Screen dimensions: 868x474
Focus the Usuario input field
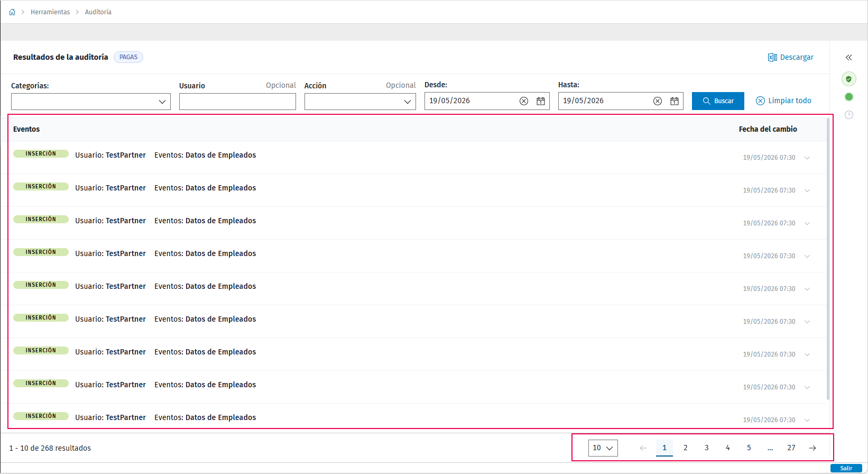pyautogui.click(x=237, y=102)
